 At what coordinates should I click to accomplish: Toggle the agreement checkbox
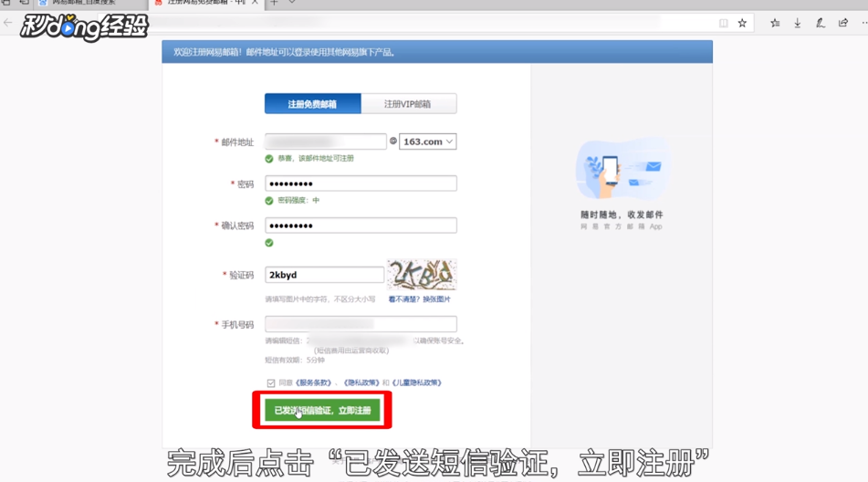pos(271,382)
